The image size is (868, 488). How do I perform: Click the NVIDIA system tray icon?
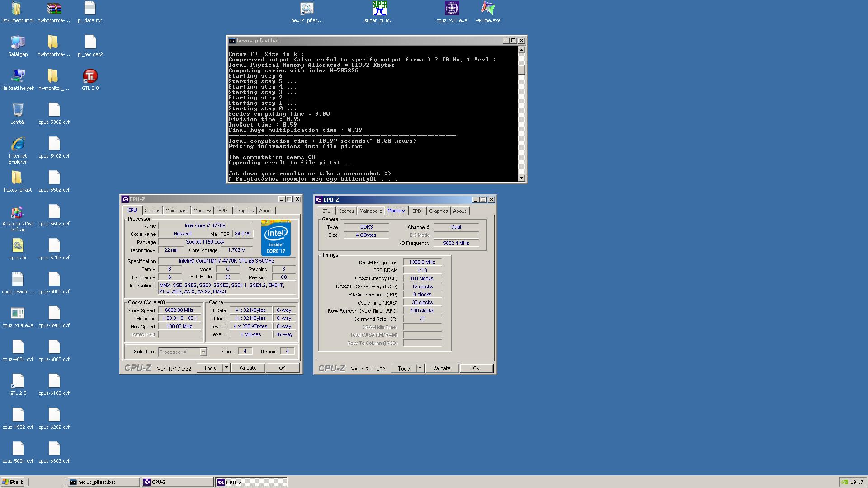pyautogui.click(x=844, y=482)
